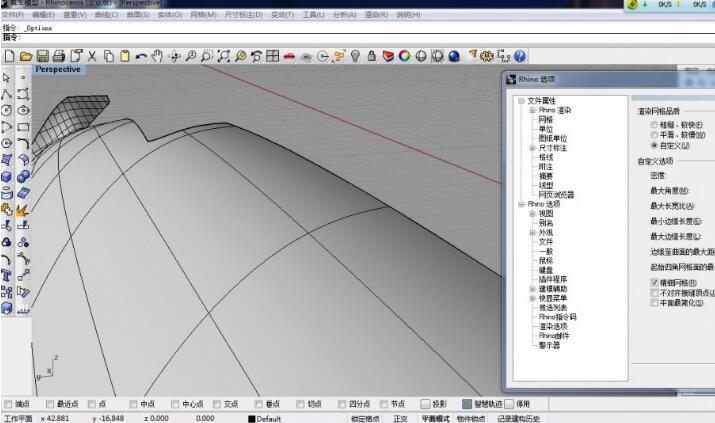Click the Print icon in toolbar

click(59, 56)
